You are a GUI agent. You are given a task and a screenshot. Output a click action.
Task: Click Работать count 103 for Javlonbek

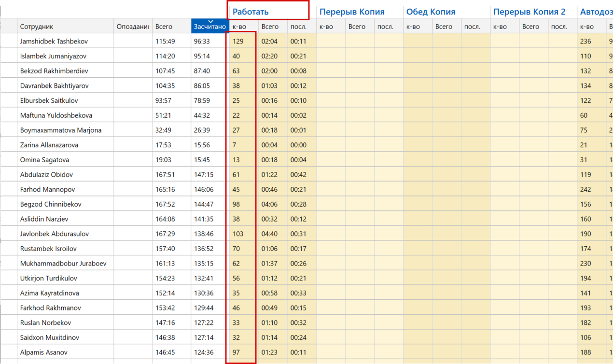(x=238, y=234)
